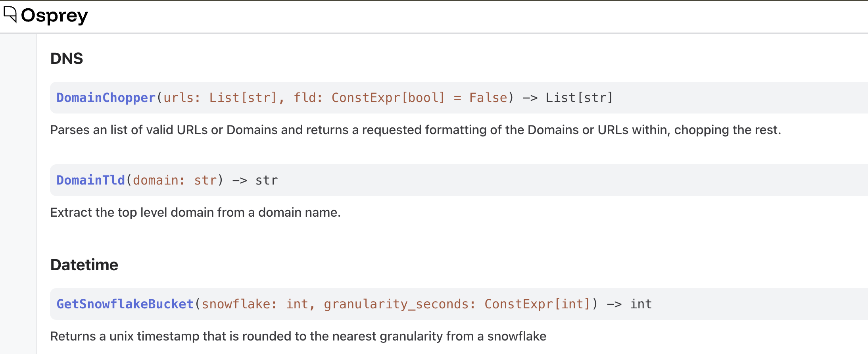Screen dimensions: 868x354
Task: Select the DNS section heading
Action: [67, 58]
